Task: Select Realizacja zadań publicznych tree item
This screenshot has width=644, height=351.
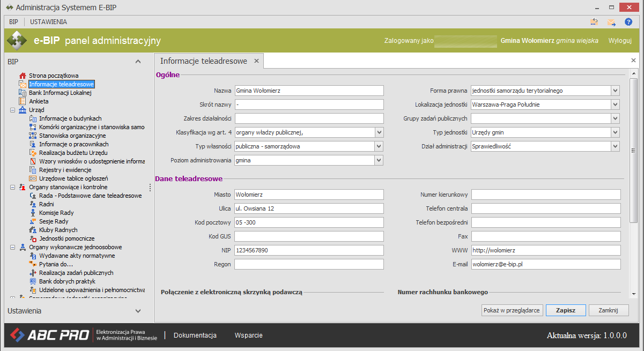Action: (x=76, y=273)
